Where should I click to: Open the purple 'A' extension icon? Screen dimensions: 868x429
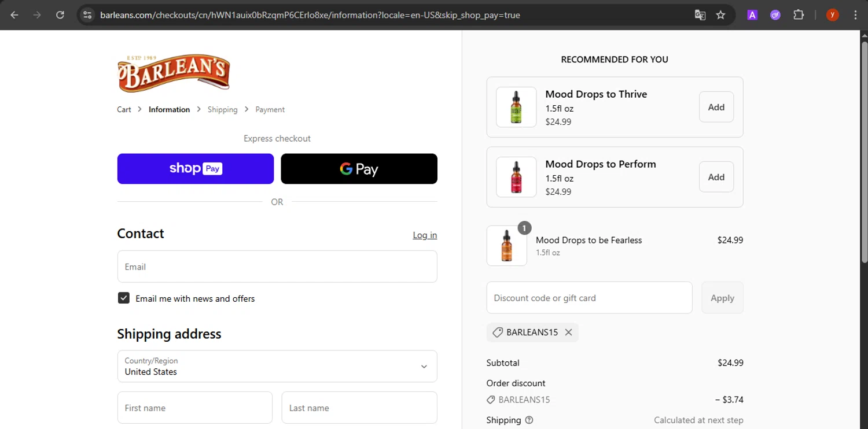pyautogui.click(x=752, y=15)
